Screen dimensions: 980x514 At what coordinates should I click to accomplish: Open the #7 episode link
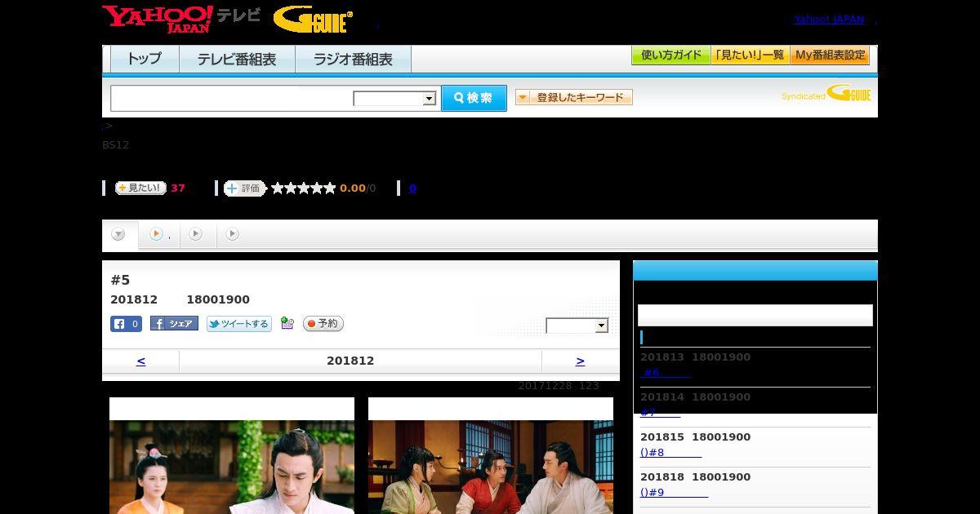[x=660, y=413]
